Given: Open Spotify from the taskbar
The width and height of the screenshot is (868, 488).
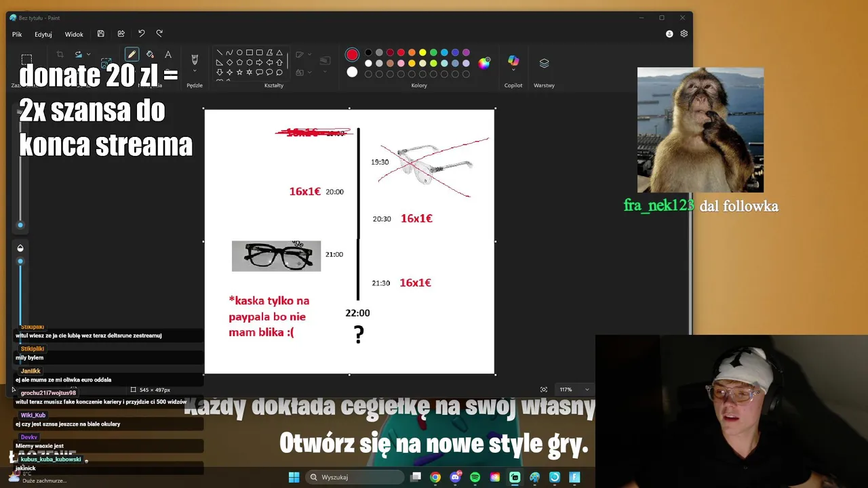Looking at the screenshot, I should (x=475, y=477).
